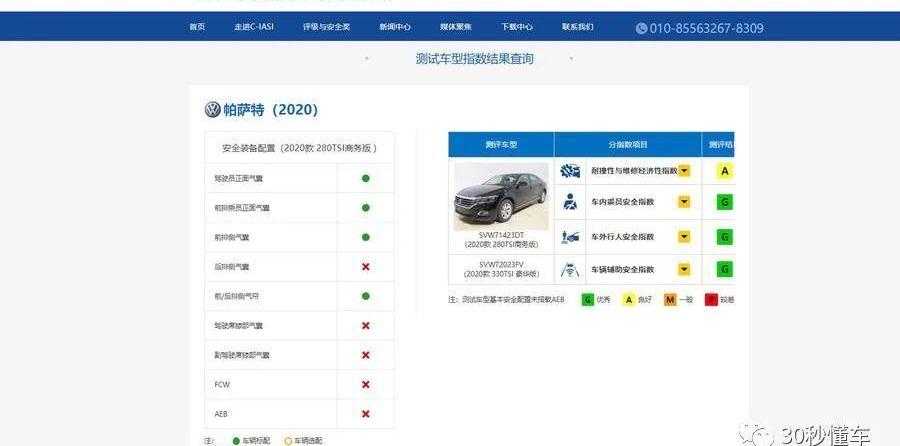Viewport: 900px width, 446px height.
Task: Click the black Passat car photo
Action: pos(501,197)
